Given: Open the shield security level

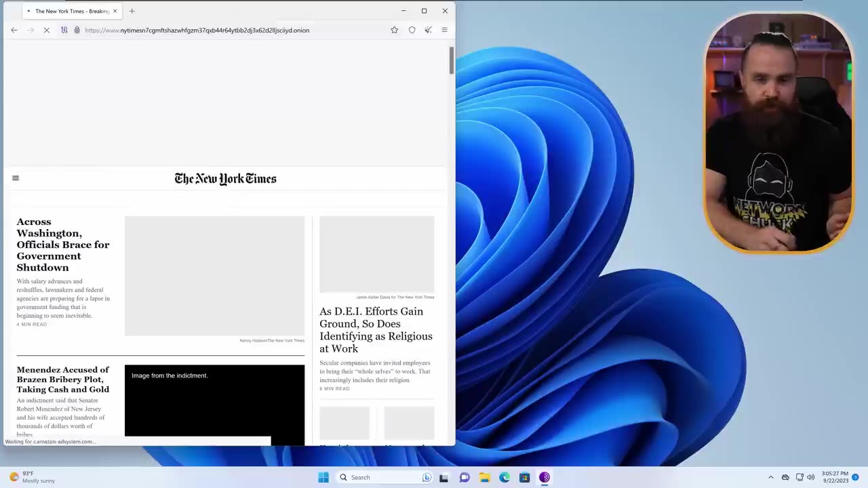Looking at the screenshot, I should tap(412, 30).
